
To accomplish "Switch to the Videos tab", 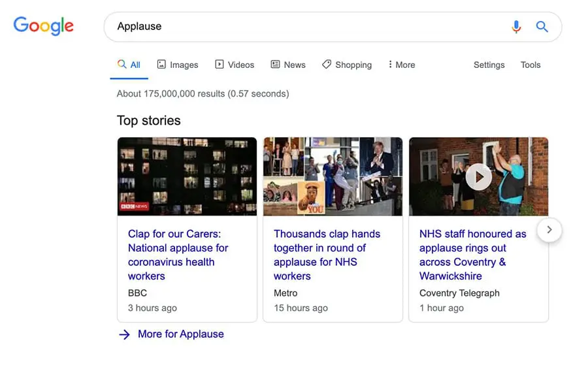I will point(235,65).
